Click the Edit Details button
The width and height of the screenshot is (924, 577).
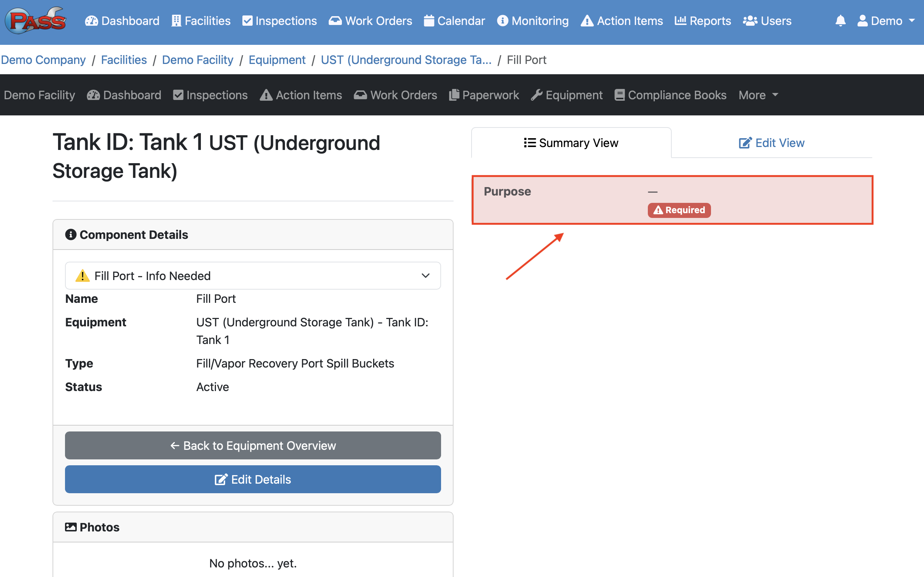click(253, 479)
